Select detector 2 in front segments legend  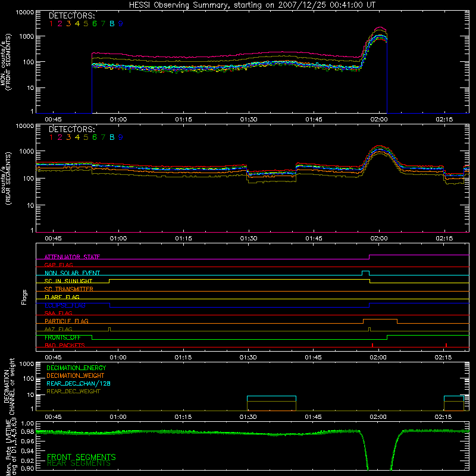pyautogui.click(x=60, y=24)
